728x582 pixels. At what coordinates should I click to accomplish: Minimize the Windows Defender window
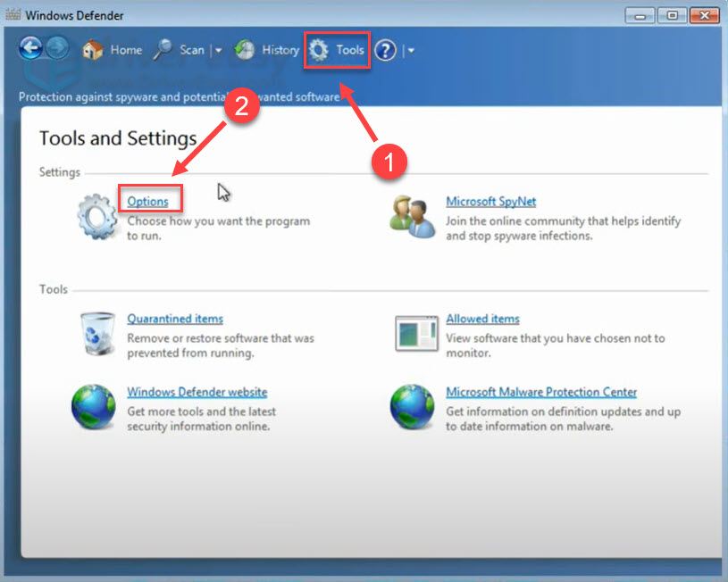(x=640, y=16)
